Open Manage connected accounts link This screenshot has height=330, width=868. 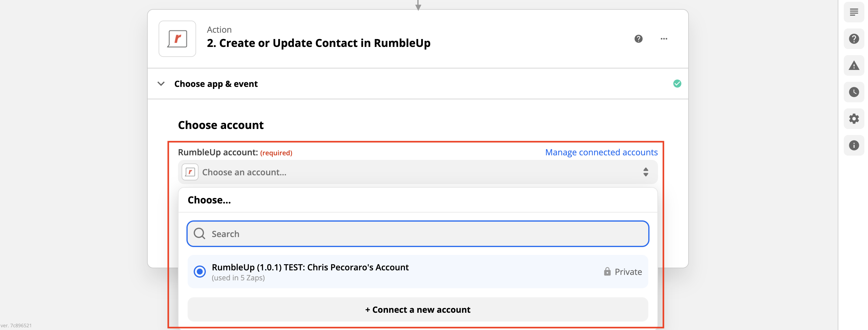click(601, 152)
